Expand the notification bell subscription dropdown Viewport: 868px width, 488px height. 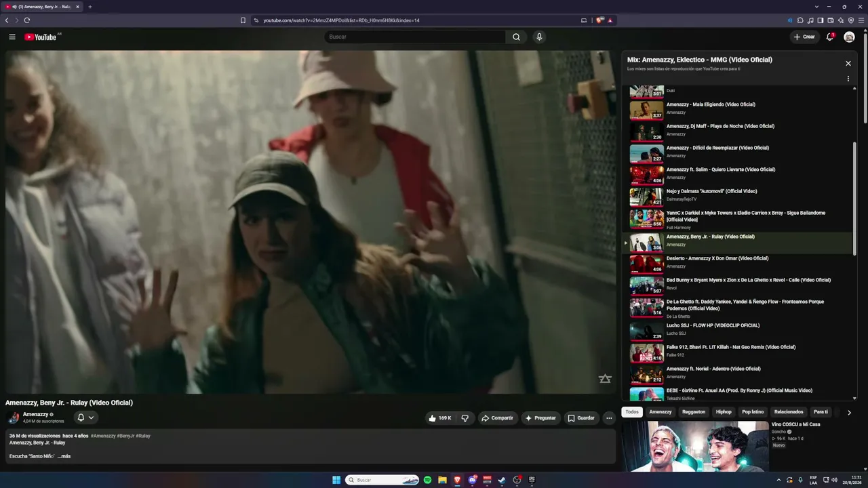(x=85, y=418)
